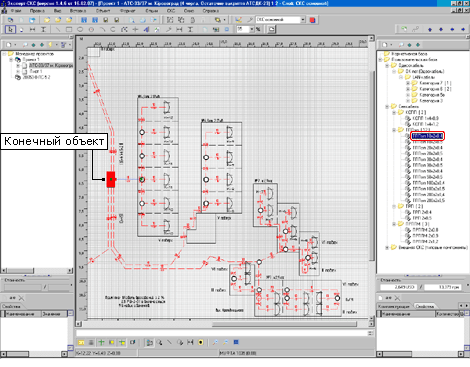Open the Вид menu
470x367 pixels.
pos(57,11)
